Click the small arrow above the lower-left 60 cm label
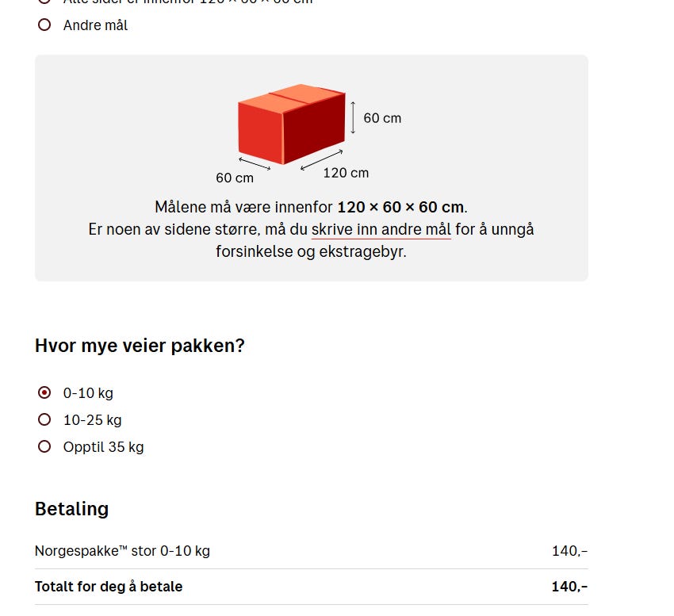The image size is (674, 616). point(255,163)
